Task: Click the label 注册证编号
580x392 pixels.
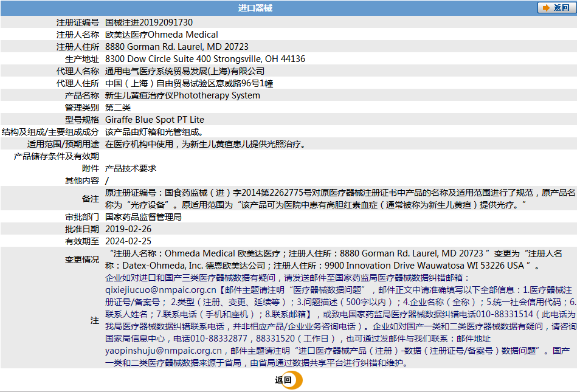Action: [x=78, y=23]
